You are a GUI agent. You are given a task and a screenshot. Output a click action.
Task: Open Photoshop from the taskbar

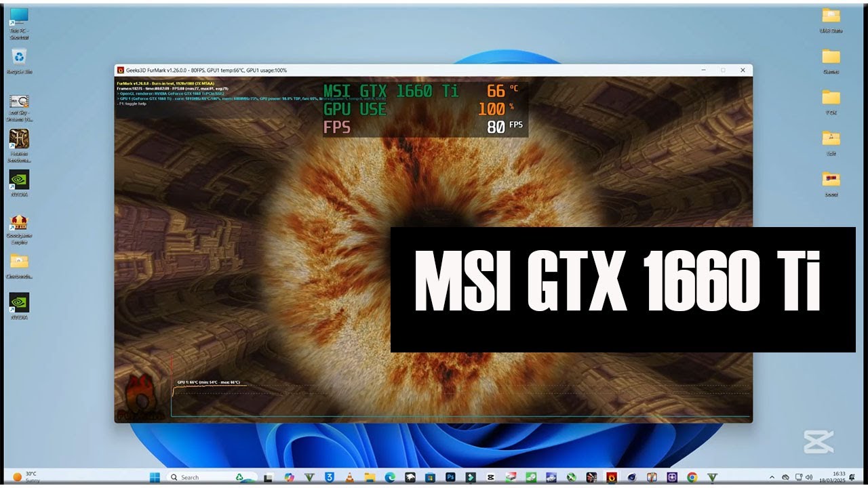[x=450, y=477]
